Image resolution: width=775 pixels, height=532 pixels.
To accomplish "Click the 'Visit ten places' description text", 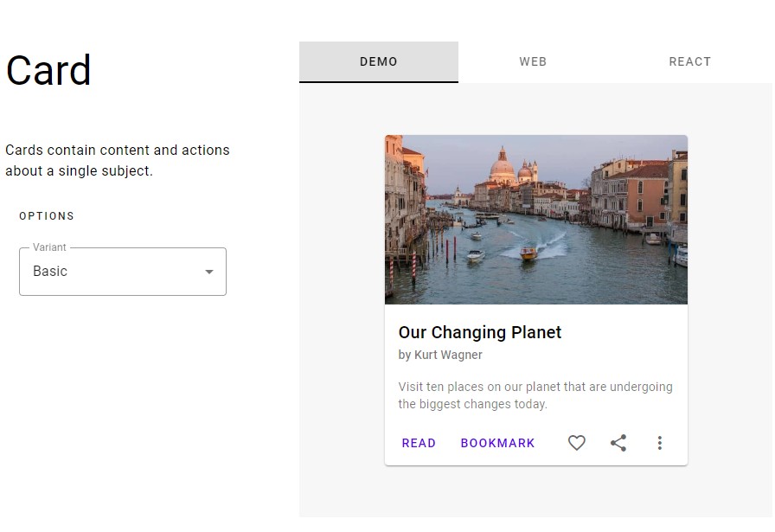I will [x=535, y=395].
